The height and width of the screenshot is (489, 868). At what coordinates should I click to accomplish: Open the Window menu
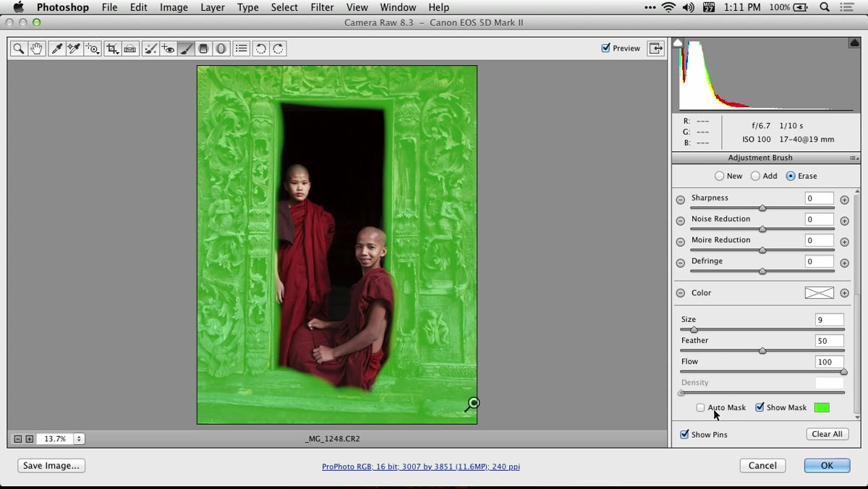tap(398, 7)
